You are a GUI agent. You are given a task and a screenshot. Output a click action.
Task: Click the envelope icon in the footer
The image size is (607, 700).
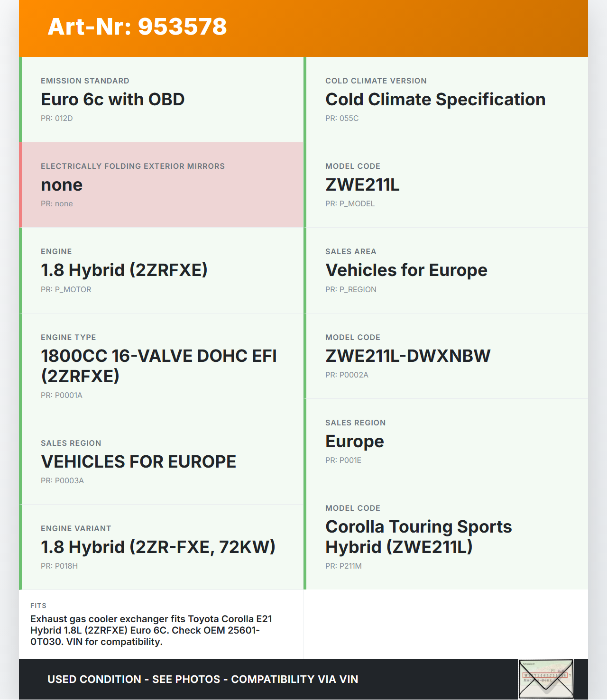(546, 679)
